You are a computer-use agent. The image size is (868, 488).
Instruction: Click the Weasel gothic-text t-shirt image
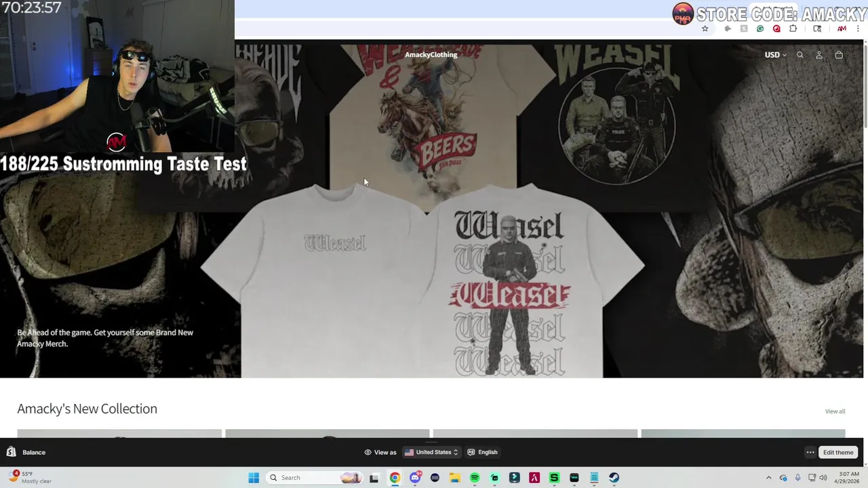(512, 281)
